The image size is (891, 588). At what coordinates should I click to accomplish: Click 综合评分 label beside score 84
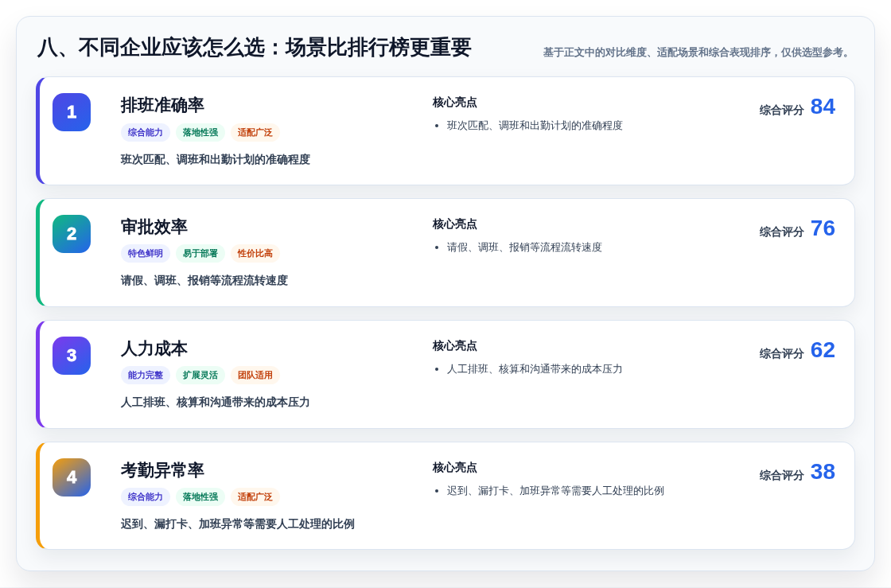(x=782, y=111)
